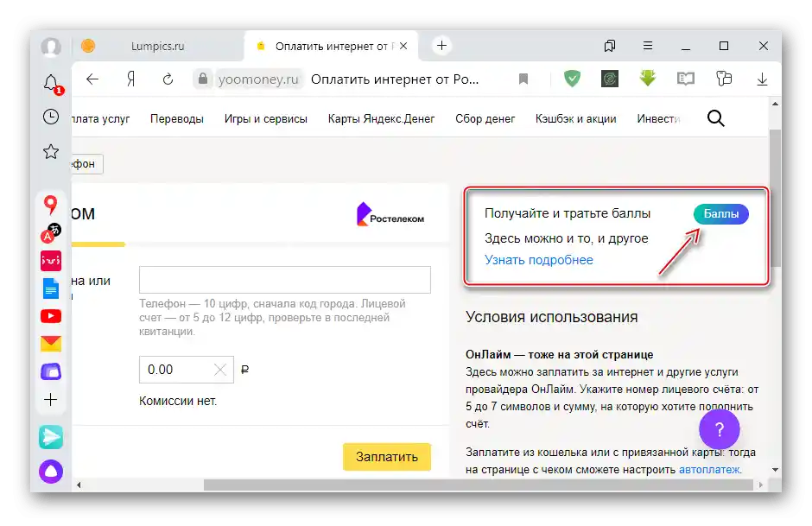812x526 pixels.
Task: Follow the Узнать подробнее link
Action: [x=538, y=260]
